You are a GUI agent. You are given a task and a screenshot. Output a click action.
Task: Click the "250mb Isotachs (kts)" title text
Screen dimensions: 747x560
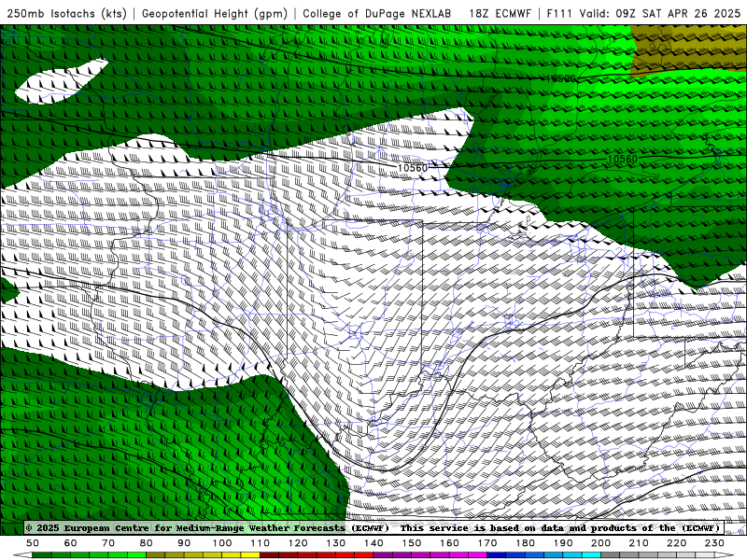[x=66, y=14]
